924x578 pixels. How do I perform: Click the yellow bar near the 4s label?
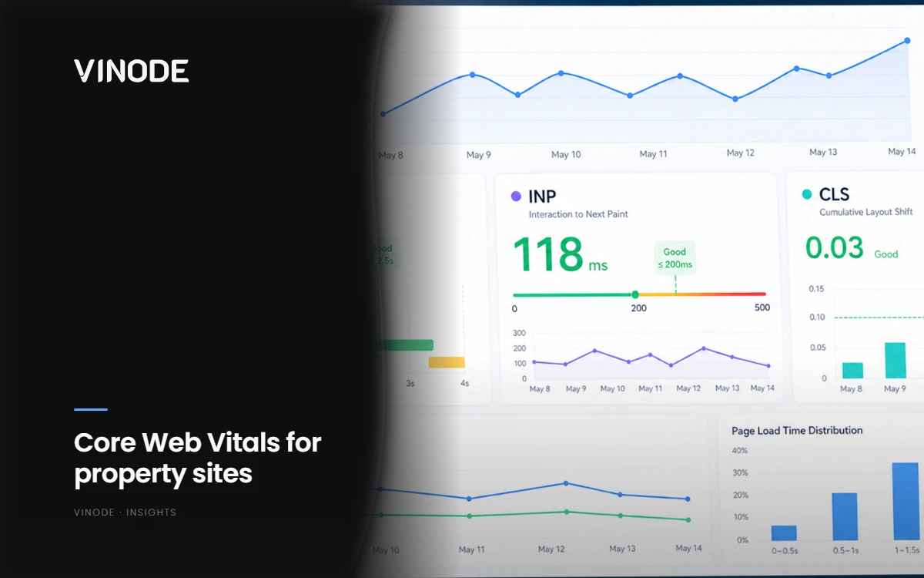tap(447, 362)
